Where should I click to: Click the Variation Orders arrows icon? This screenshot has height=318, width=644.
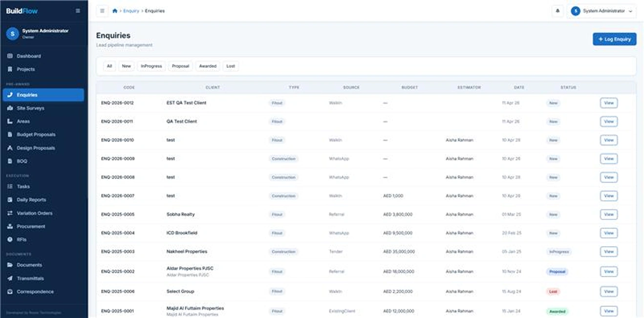coord(10,213)
